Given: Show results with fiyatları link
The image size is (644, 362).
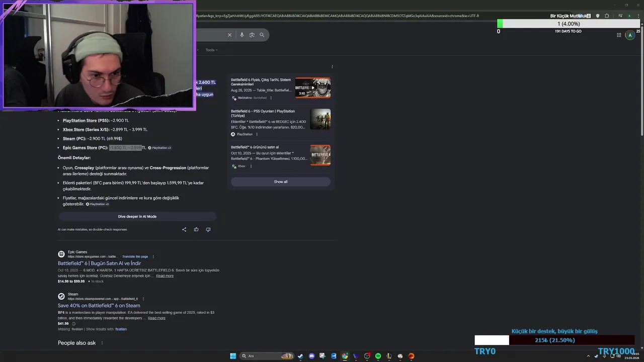Looking at the screenshot, I should (121, 329).
